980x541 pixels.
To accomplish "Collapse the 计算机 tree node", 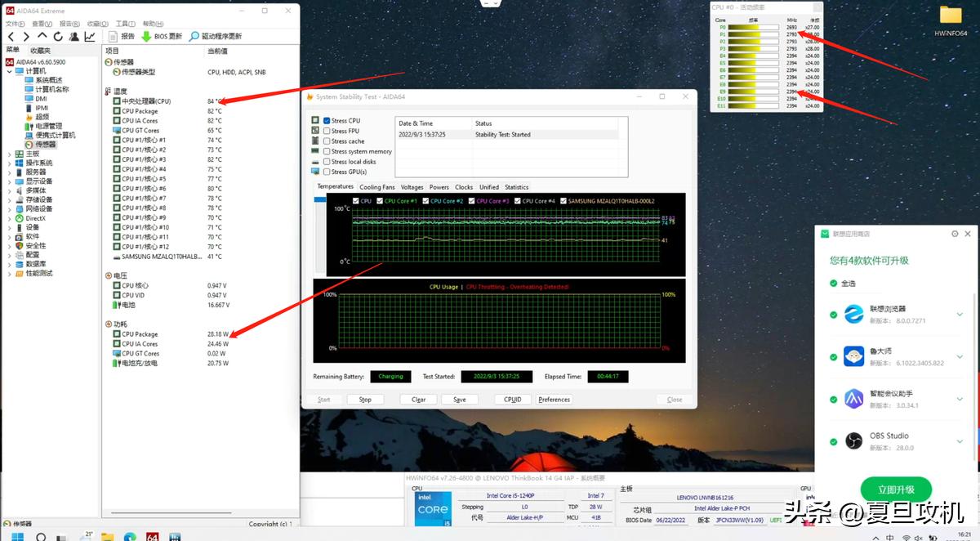I will pos(9,71).
